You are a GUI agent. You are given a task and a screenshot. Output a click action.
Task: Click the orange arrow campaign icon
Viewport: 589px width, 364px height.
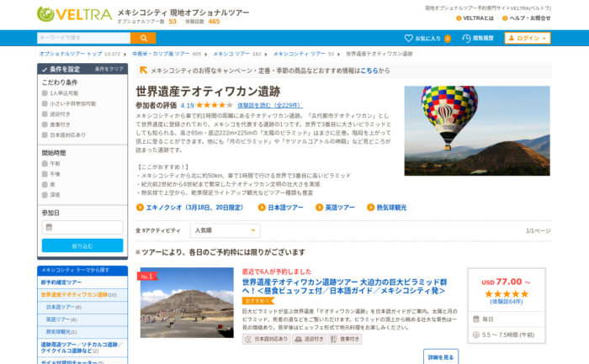(x=144, y=70)
